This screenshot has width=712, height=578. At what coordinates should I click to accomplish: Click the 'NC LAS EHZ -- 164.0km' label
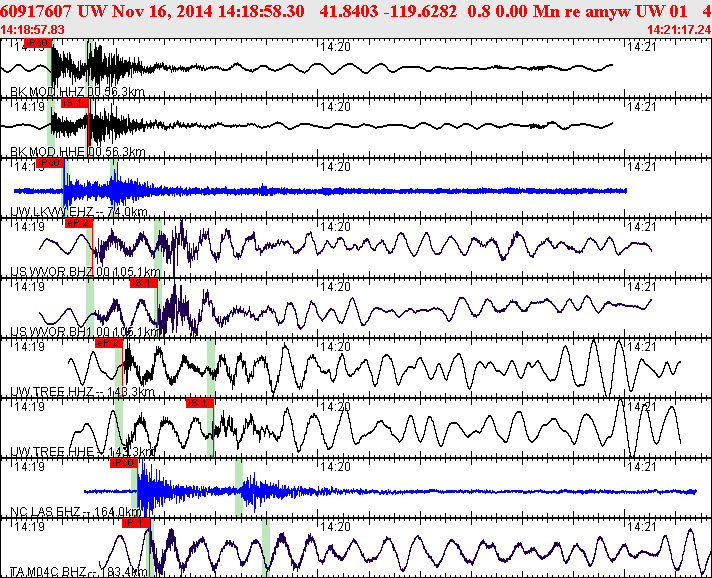pyautogui.click(x=76, y=512)
